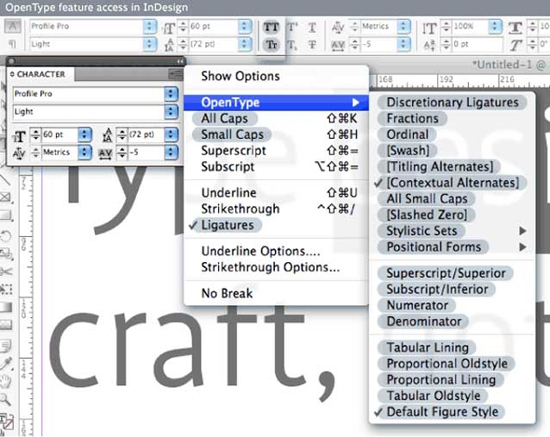Click the All Caps TT button in control bar
The height and width of the screenshot is (437, 550).
click(271, 28)
